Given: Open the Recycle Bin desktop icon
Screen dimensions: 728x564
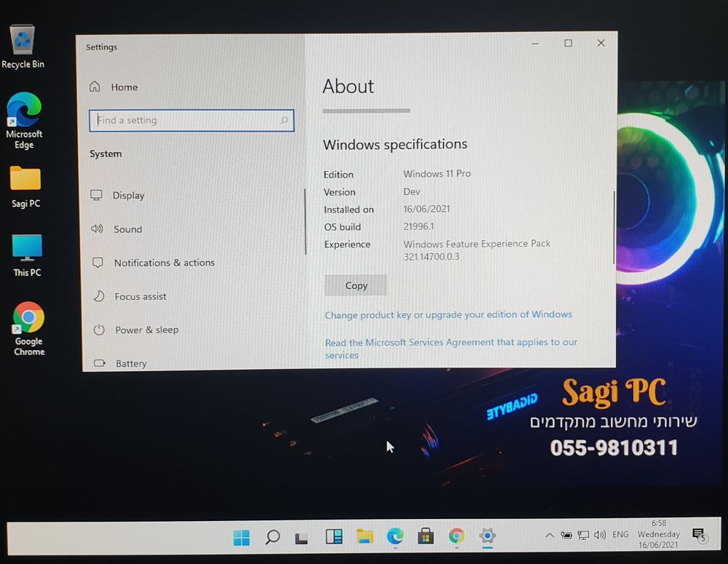Looking at the screenshot, I should [x=23, y=47].
